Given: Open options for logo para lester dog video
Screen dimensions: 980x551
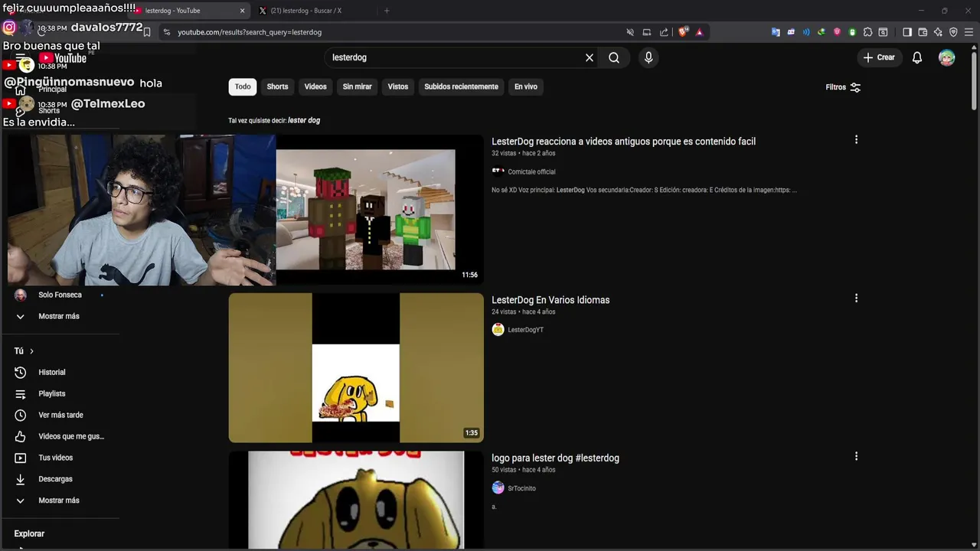Looking at the screenshot, I should (x=856, y=456).
